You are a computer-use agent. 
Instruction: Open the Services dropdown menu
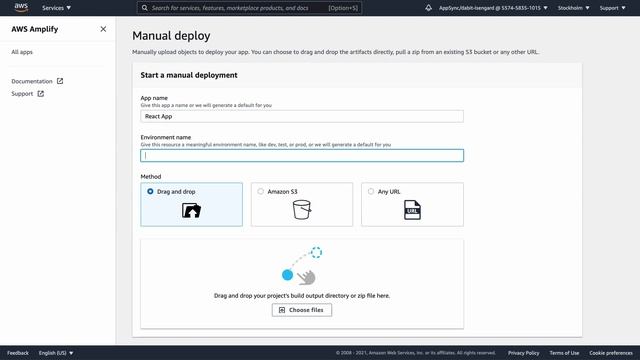[x=56, y=8]
